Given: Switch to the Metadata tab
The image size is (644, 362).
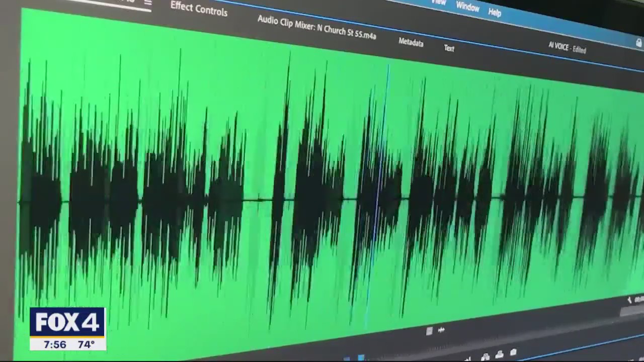Looking at the screenshot, I should point(411,43).
